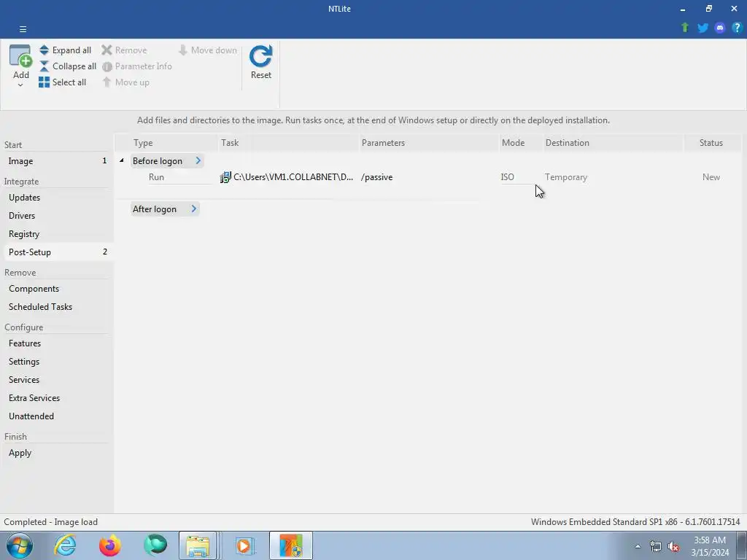Click Move down

point(208,50)
